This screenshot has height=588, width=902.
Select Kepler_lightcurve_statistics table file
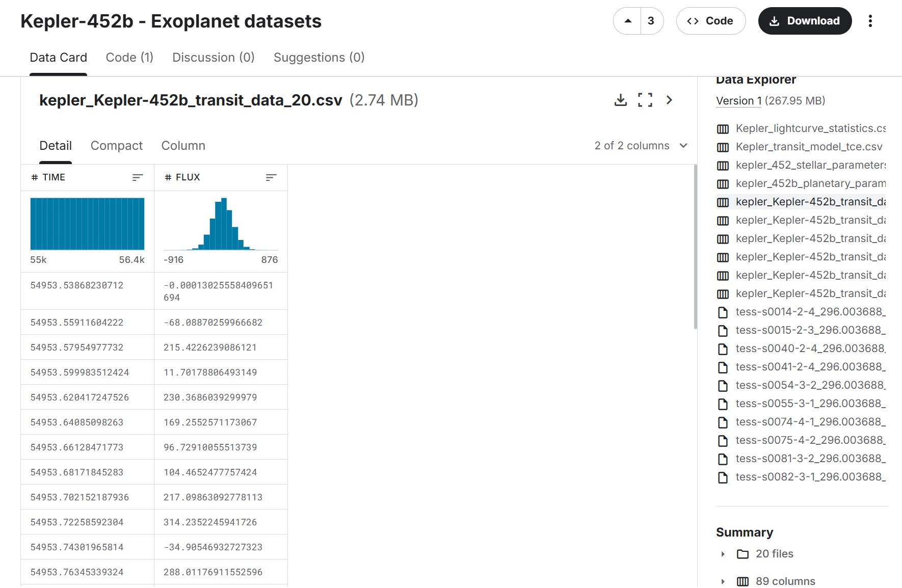[810, 128]
